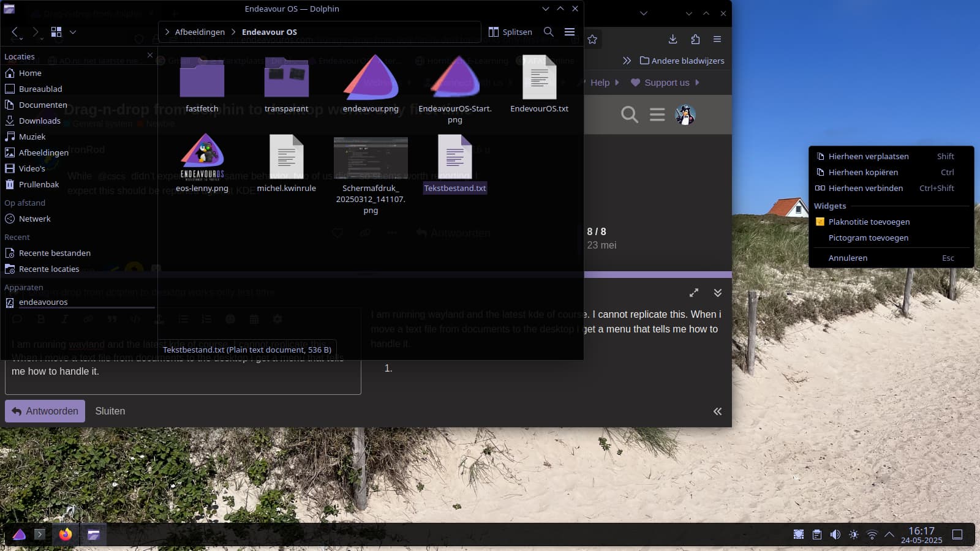The width and height of the screenshot is (980, 551).
Task: Choose Hierheen kopiëren in drop menu
Action: point(891,172)
